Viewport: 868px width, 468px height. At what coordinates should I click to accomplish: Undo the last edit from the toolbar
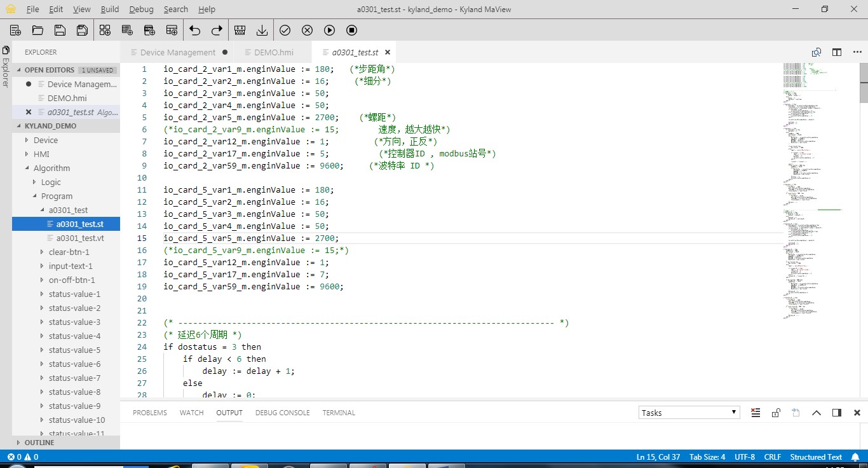click(x=195, y=30)
